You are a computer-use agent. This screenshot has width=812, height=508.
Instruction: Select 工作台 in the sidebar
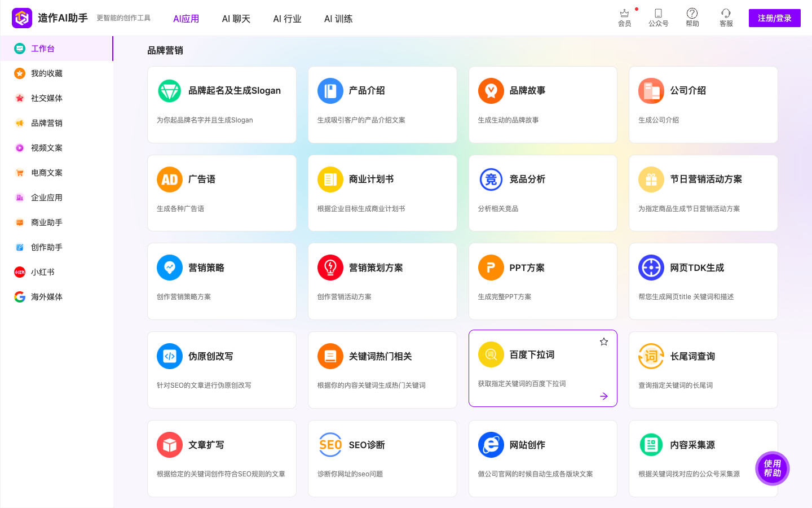click(56, 49)
